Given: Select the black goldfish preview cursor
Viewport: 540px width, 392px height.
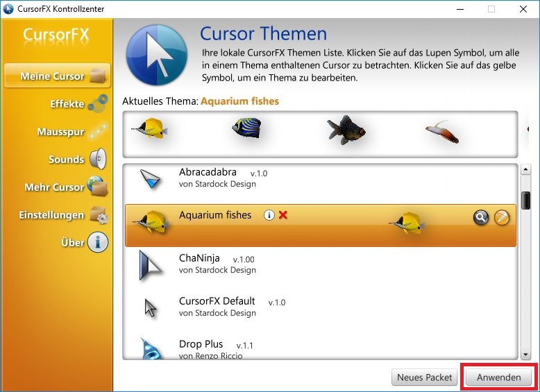Looking at the screenshot, I should tap(346, 130).
